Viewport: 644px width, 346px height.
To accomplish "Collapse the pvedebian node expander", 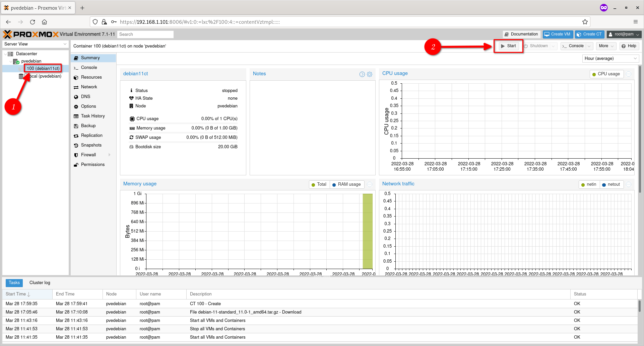I will 10,61.
